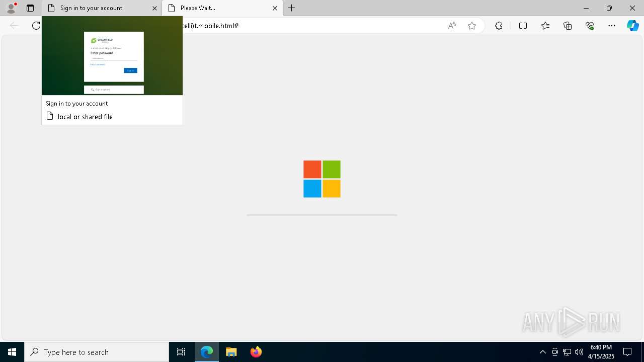Open the notifications action center icon

(627, 352)
